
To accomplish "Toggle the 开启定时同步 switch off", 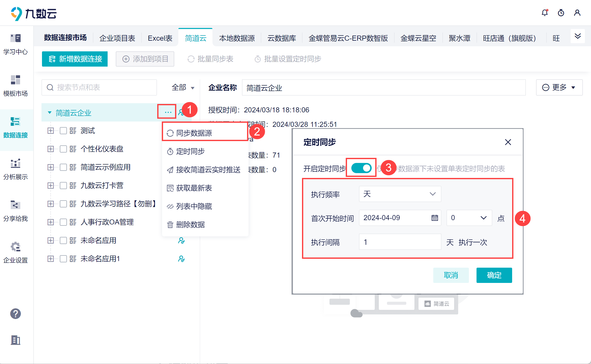I will 361,168.
